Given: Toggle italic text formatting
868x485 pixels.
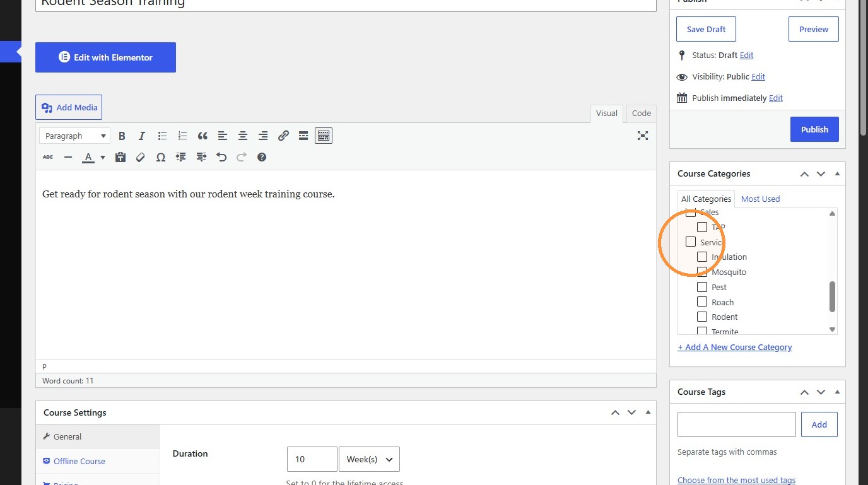Looking at the screenshot, I should (142, 136).
